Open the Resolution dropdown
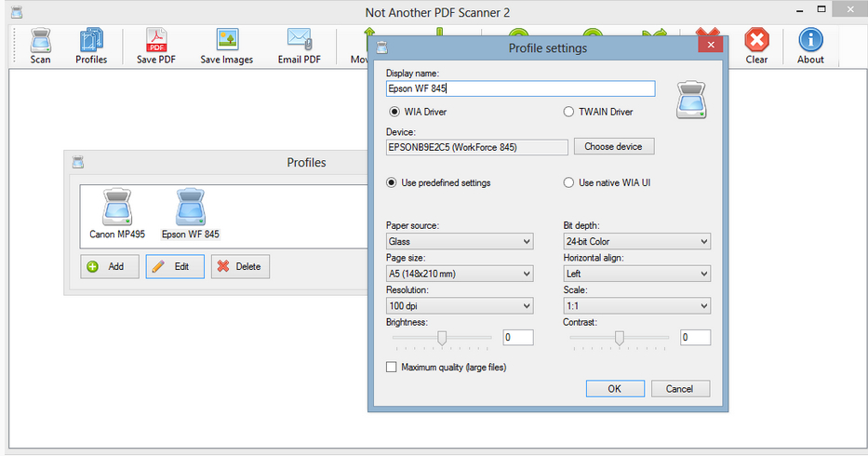This screenshot has width=868, height=456. 460,306
